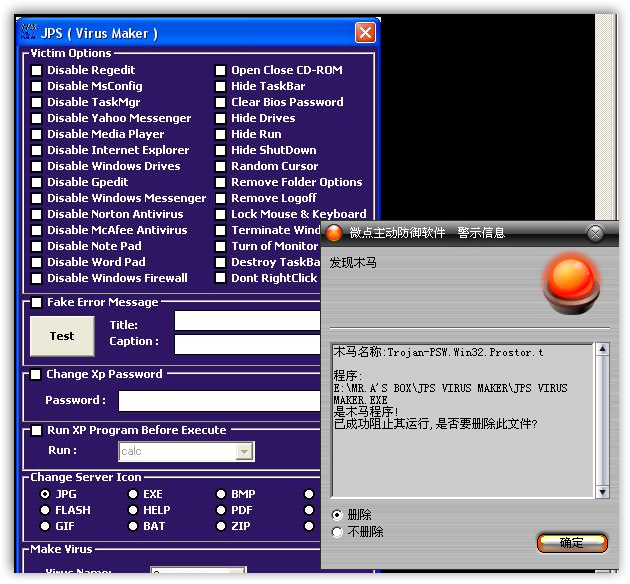
Task: Check Disable Media Player
Action: (37, 134)
